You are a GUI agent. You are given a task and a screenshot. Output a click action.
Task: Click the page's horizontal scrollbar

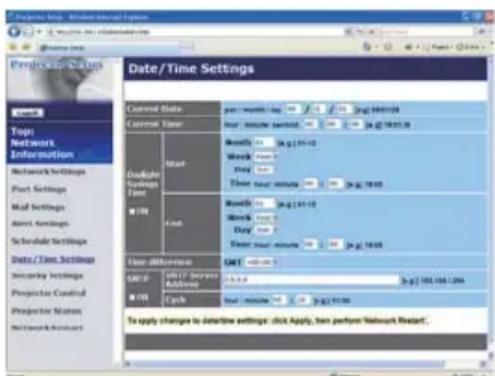pyautogui.click(x=307, y=364)
